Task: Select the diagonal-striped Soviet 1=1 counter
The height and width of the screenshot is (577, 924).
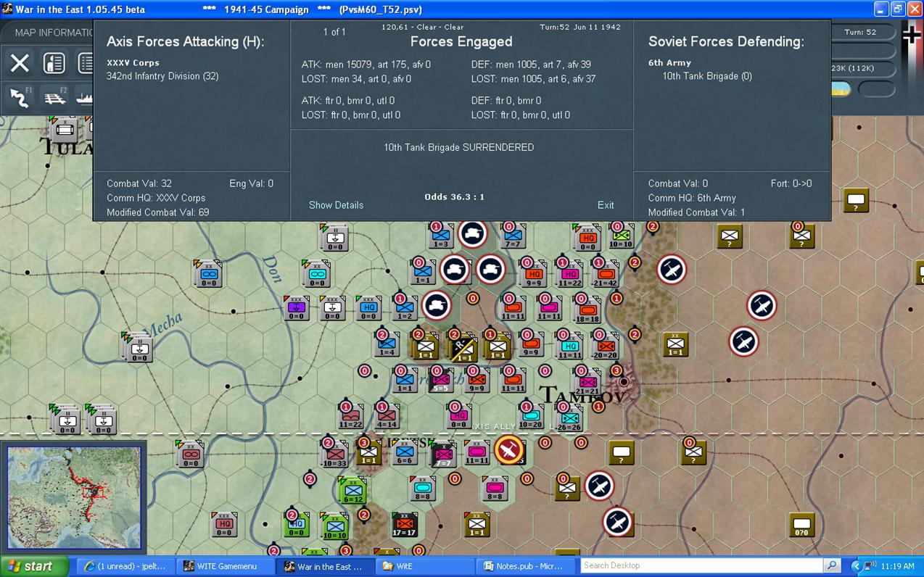Action: 462,347
